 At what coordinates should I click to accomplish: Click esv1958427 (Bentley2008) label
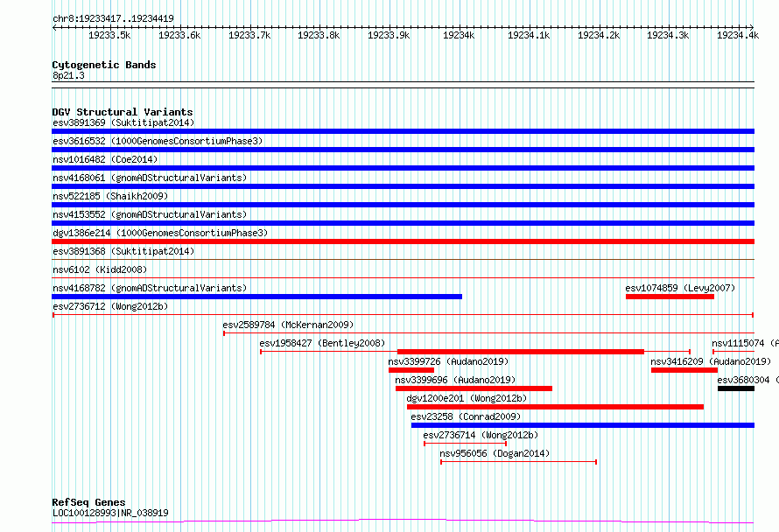tap(322, 343)
